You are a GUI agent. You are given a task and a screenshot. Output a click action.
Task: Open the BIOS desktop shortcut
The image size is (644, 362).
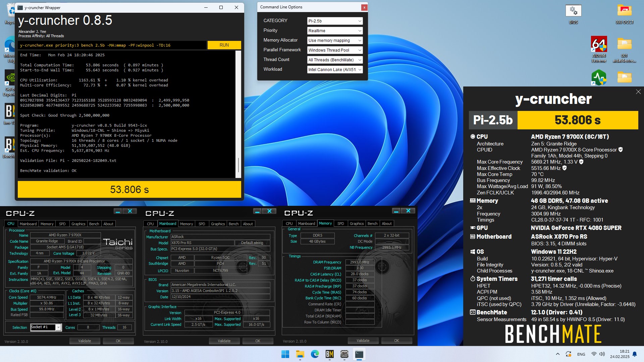pos(573,14)
